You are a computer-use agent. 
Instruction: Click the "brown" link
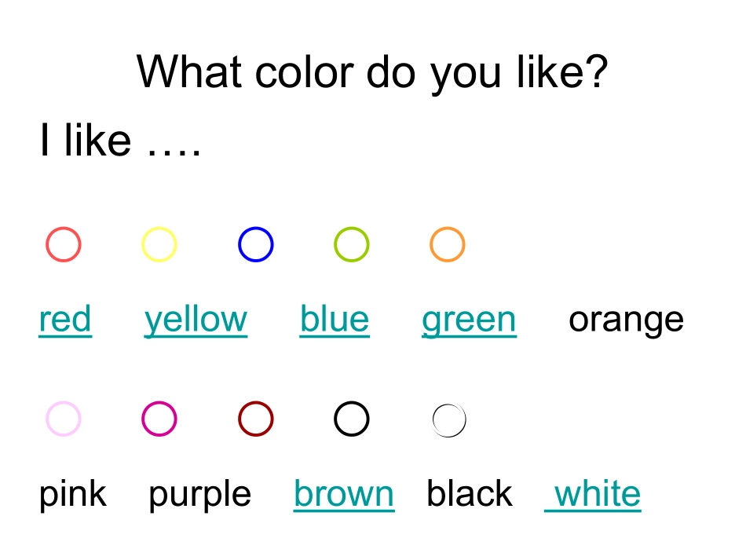(344, 494)
